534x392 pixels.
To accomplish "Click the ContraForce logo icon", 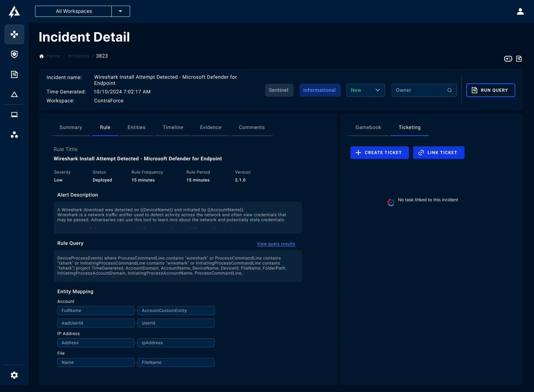I will tap(14, 12).
